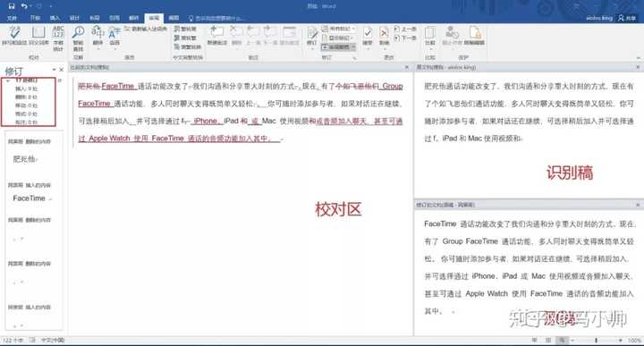Collapse the revision summary arrow in the Revisions pane
The image size is (644, 346).
click(x=8, y=80)
